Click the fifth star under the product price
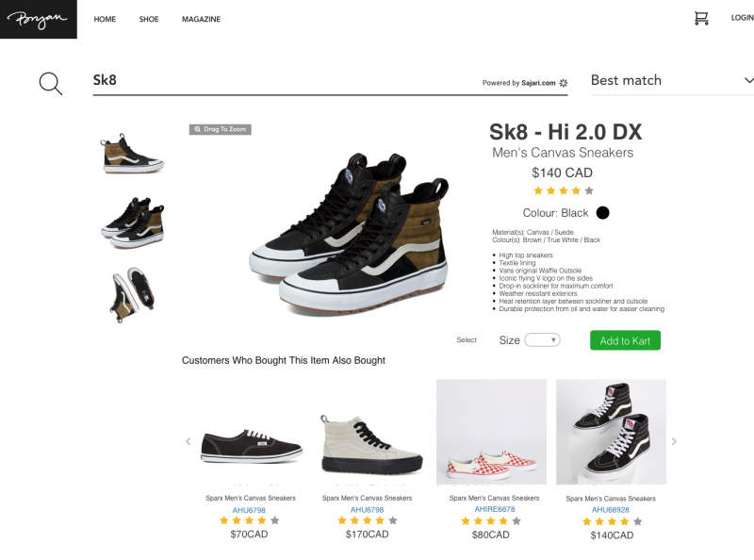 click(589, 189)
